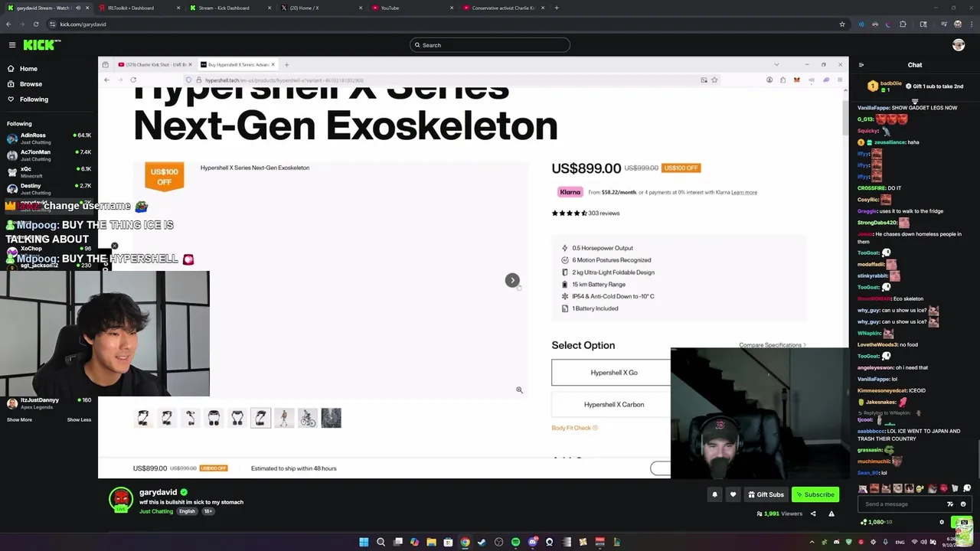Open Browse in Kick sidebar
This screenshot has width=980, height=551.
tap(24, 84)
